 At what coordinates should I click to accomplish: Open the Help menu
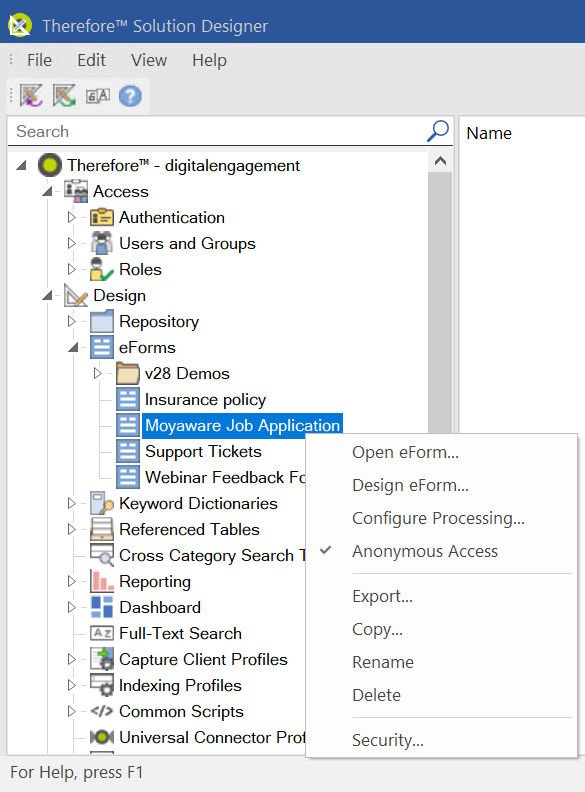point(209,60)
